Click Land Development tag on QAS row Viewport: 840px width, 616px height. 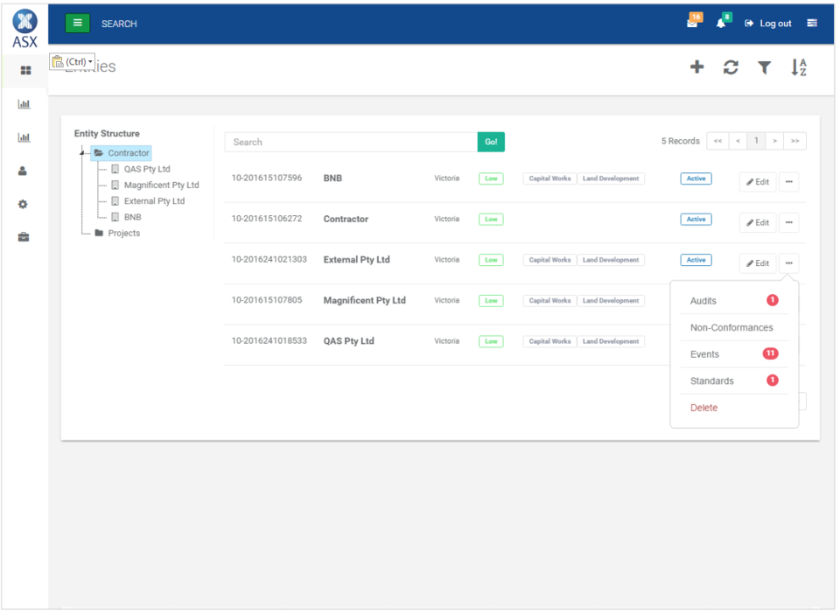tap(611, 341)
